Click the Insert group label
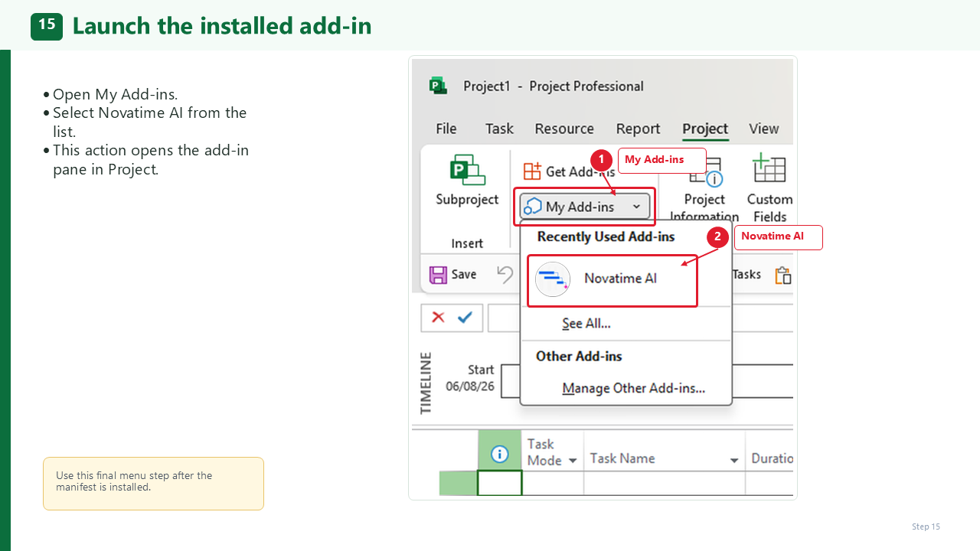 467,243
